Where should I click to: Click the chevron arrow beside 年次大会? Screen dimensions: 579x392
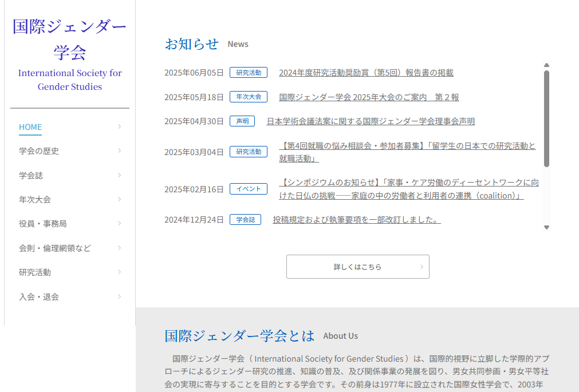point(119,200)
